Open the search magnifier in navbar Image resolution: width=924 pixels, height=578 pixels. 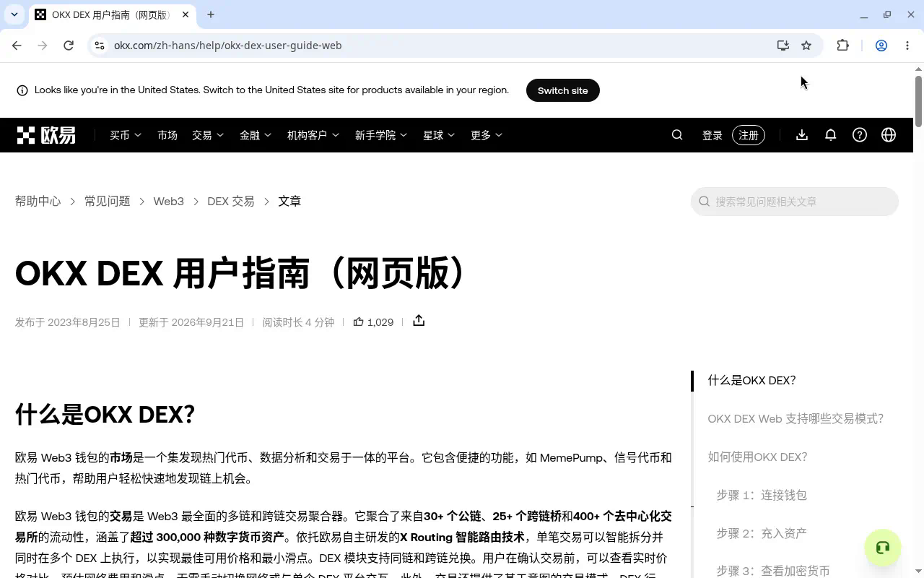click(677, 135)
